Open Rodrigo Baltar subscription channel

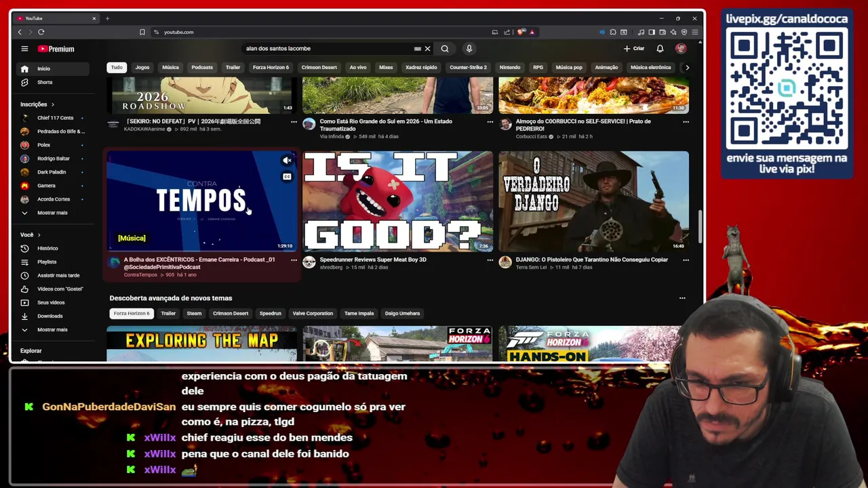pyautogui.click(x=52, y=159)
